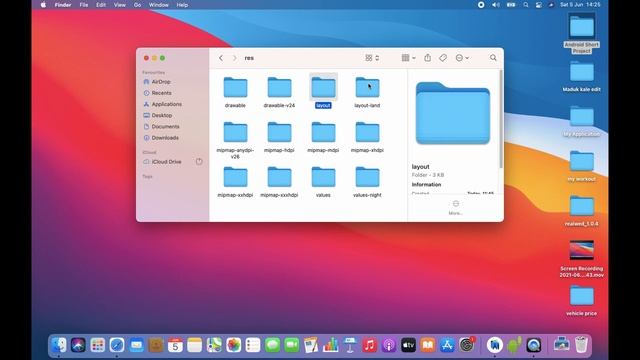Click the iCloud Drive sync status icon

click(x=199, y=162)
